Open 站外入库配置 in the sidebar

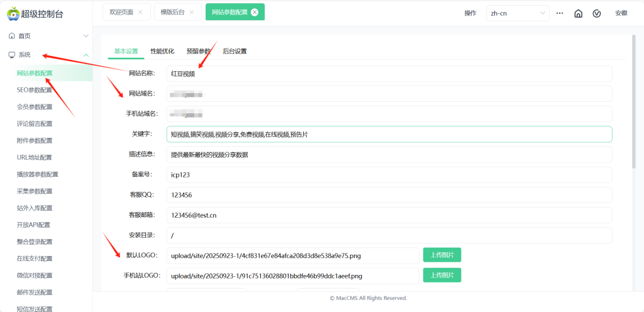tap(35, 208)
